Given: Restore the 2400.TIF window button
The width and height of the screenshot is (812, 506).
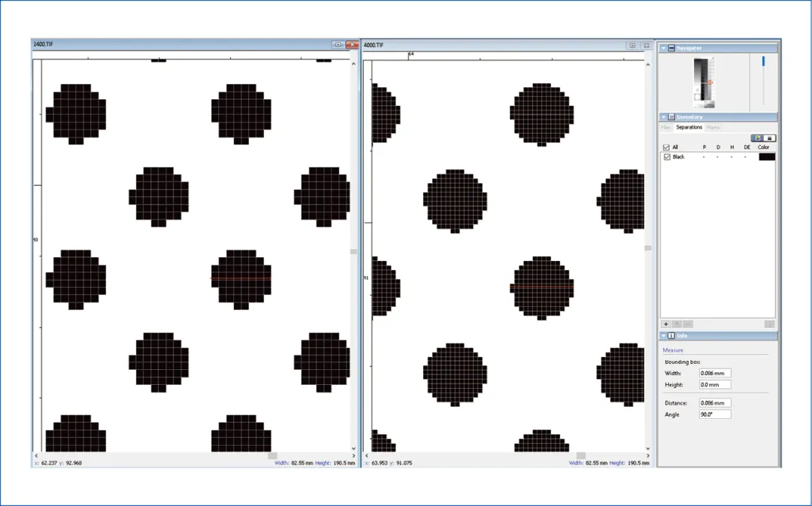Looking at the screenshot, I should click(338, 44).
